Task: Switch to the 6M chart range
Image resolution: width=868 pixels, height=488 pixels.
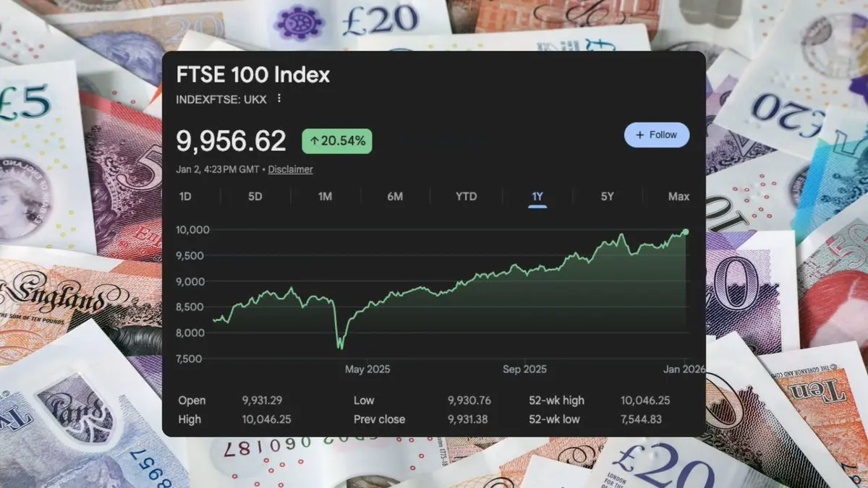Action: tap(395, 196)
